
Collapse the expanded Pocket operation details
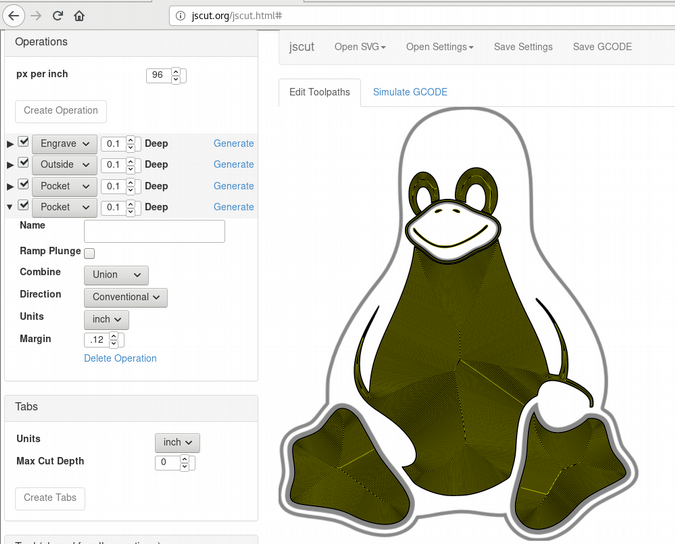click(x=10, y=207)
